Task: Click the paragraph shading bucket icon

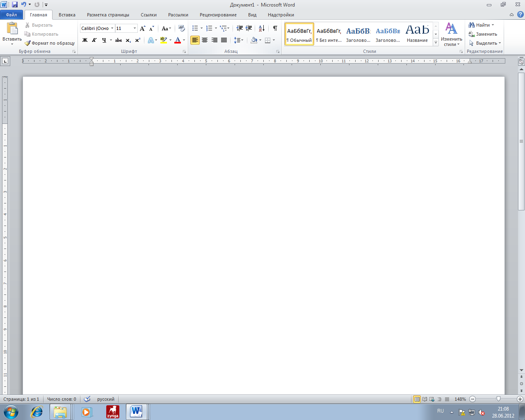Action: click(254, 40)
